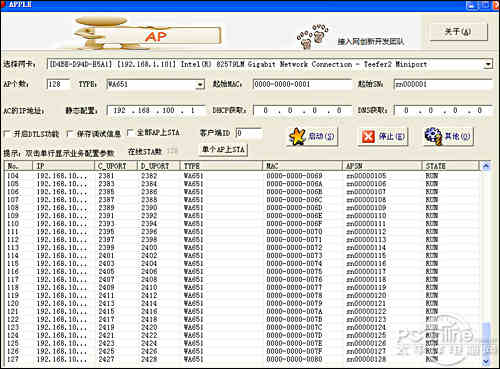Screen dimensions: 500x369
Task: Click the AP个数 field containing 128
Action: click(59, 84)
